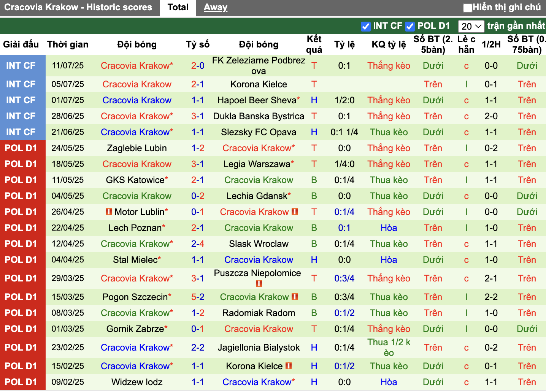
Task: Click red card icon next to Korona Kielce 15/02/25
Action: tap(289, 366)
